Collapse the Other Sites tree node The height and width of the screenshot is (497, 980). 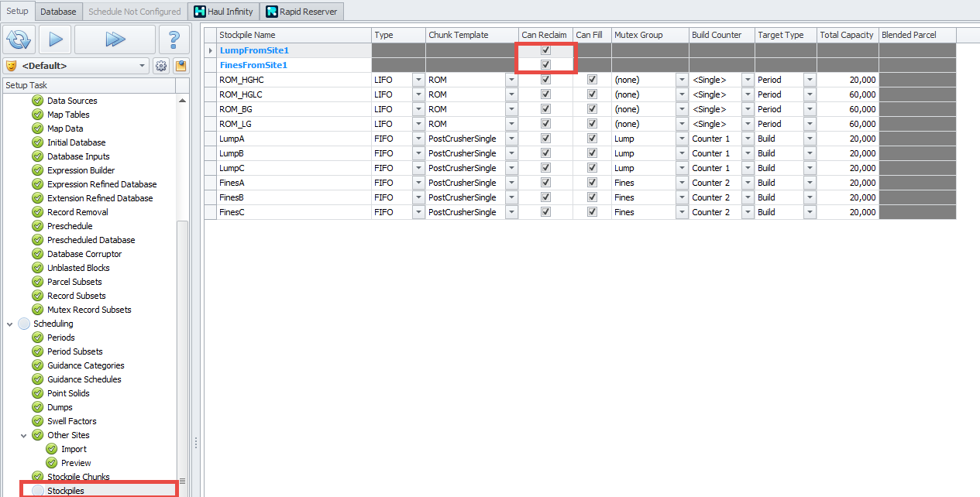click(x=24, y=435)
